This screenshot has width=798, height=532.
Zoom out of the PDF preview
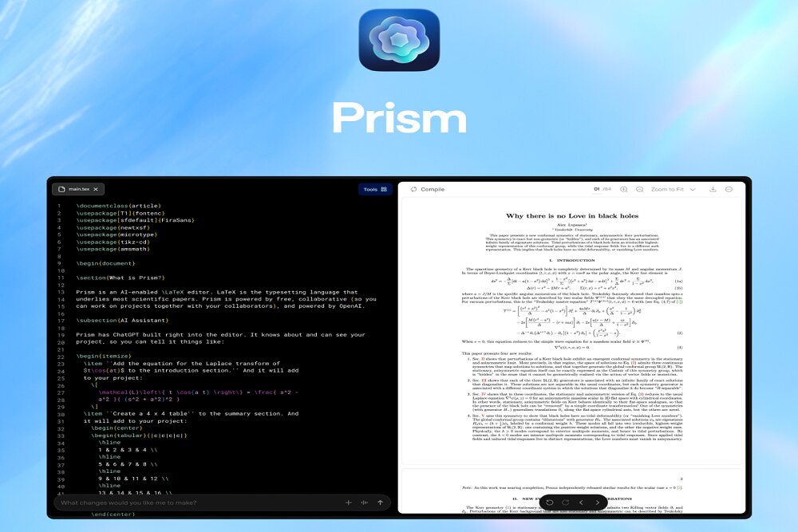pos(641,189)
